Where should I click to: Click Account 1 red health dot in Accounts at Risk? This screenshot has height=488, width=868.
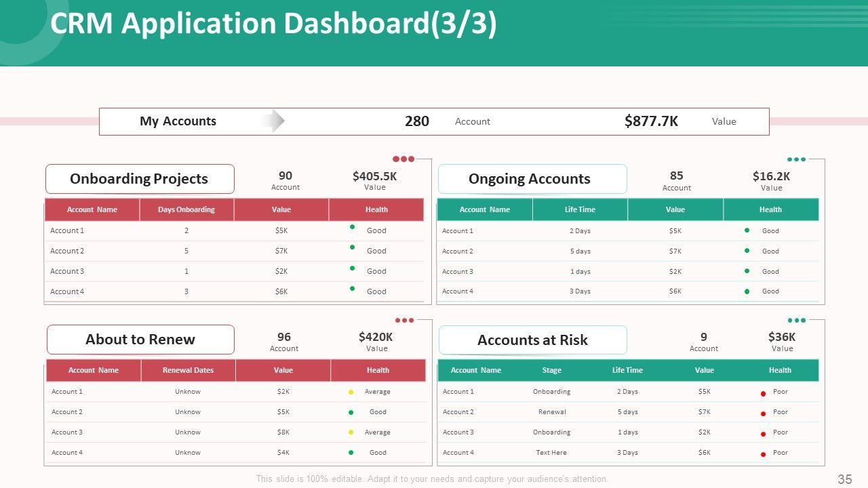pos(763,394)
